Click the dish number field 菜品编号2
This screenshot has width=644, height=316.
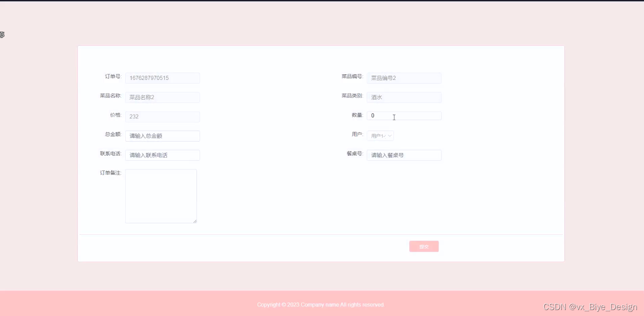point(404,78)
